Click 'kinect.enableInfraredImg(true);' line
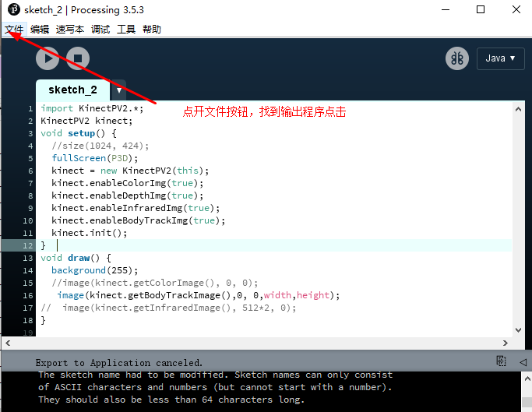The height and width of the screenshot is (412, 532). coord(136,208)
